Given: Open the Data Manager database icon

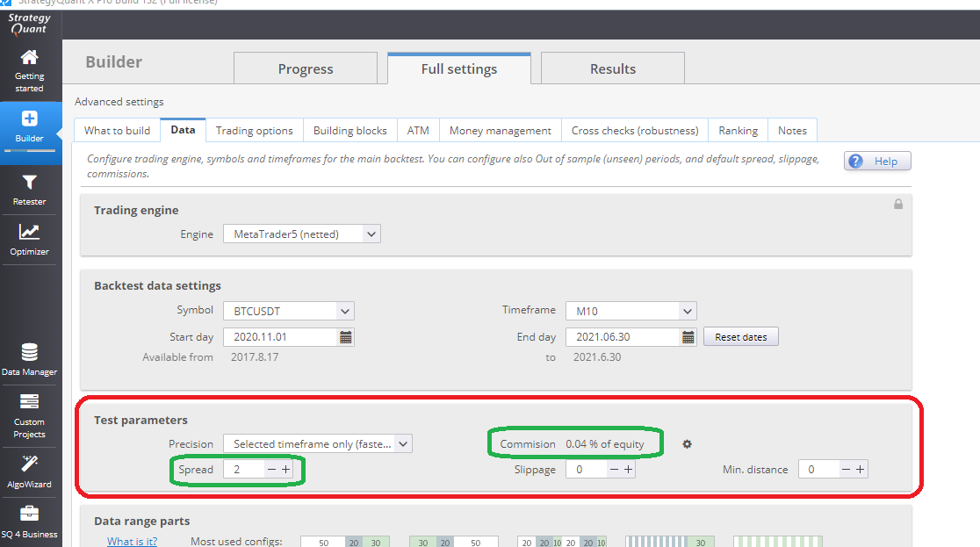Looking at the screenshot, I should tap(29, 353).
